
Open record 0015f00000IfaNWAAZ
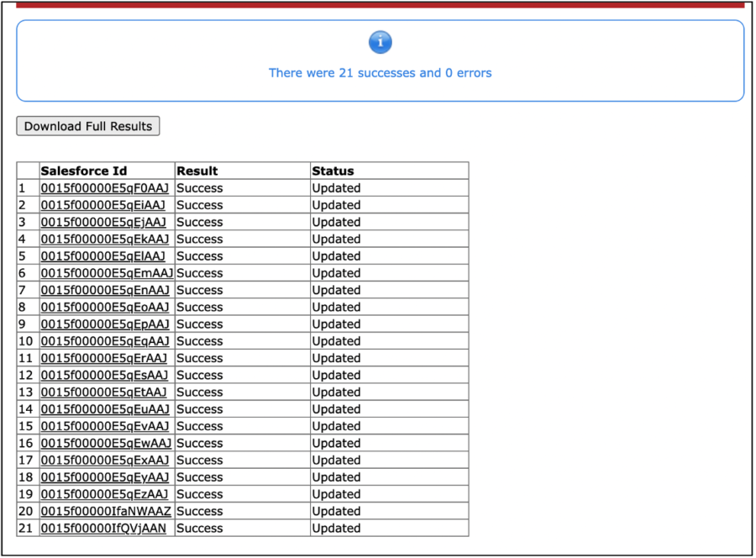pyautogui.click(x=105, y=511)
